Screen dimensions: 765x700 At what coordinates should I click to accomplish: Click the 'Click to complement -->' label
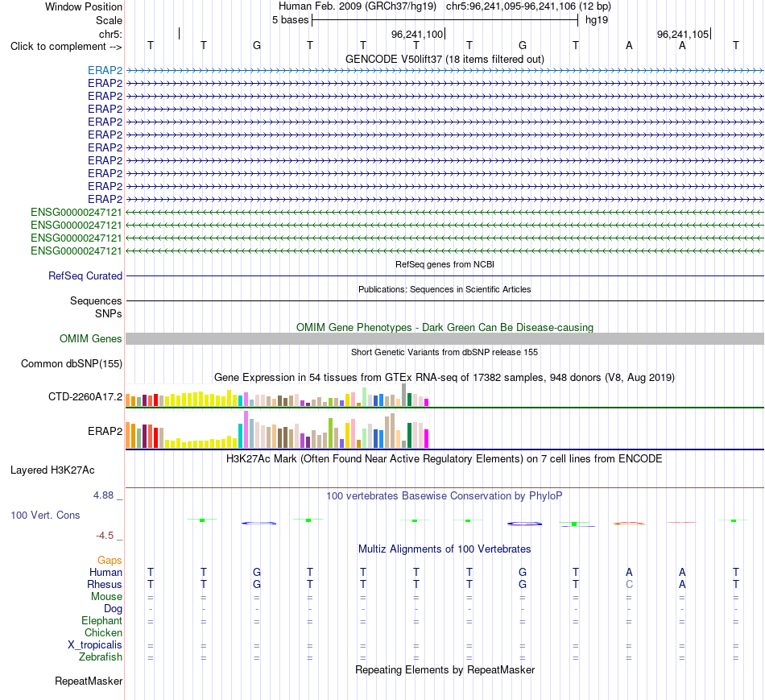66,47
